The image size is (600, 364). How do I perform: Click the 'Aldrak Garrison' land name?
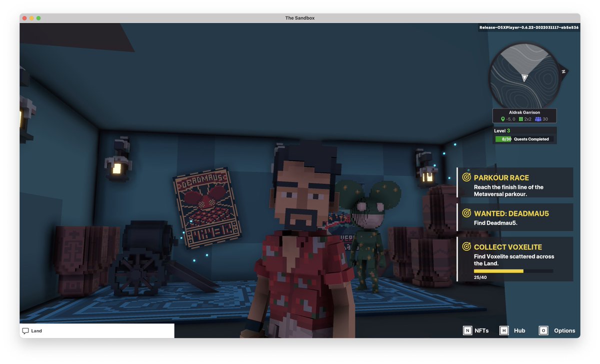[x=524, y=112]
